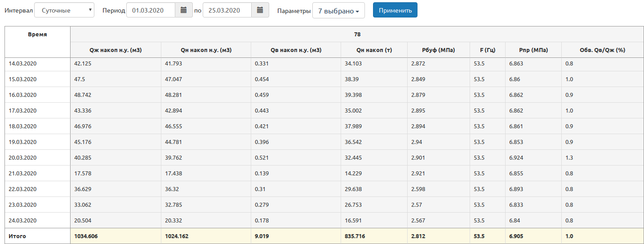Click the F (Гц) column header
This screenshot has height=244, width=644.
click(488, 50)
